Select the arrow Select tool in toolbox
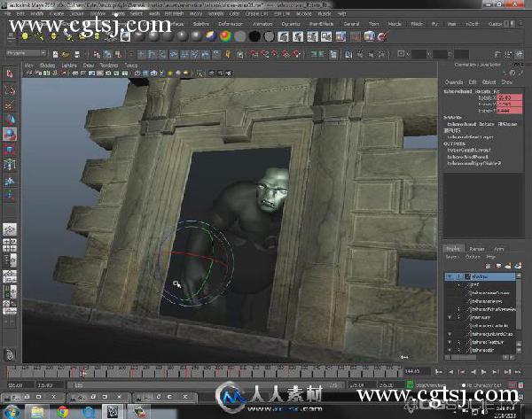This screenshot has width=532, height=419. (10, 74)
